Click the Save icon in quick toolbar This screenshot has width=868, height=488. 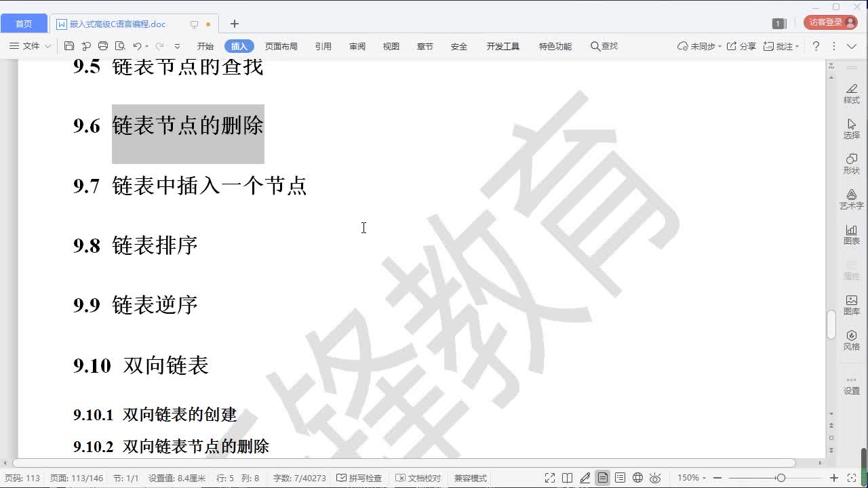click(68, 46)
